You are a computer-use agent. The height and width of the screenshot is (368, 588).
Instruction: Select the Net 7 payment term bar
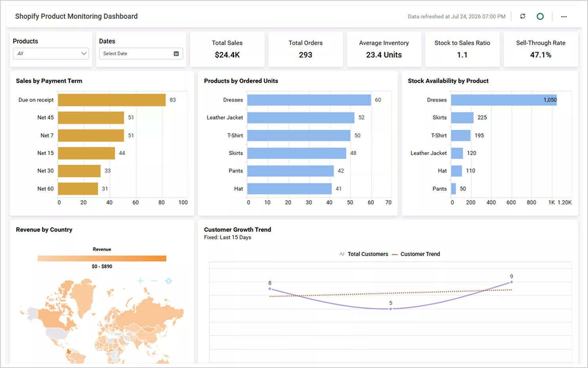[x=91, y=135]
